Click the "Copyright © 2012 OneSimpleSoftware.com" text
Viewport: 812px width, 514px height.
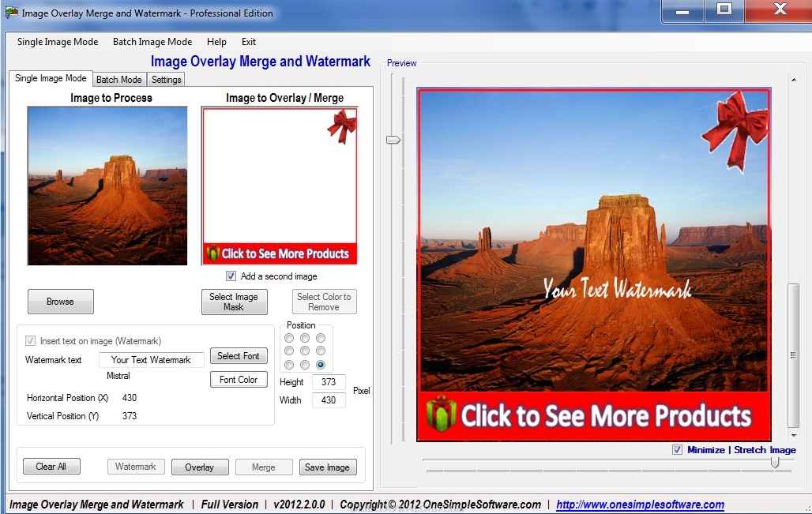click(x=440, y=505)
